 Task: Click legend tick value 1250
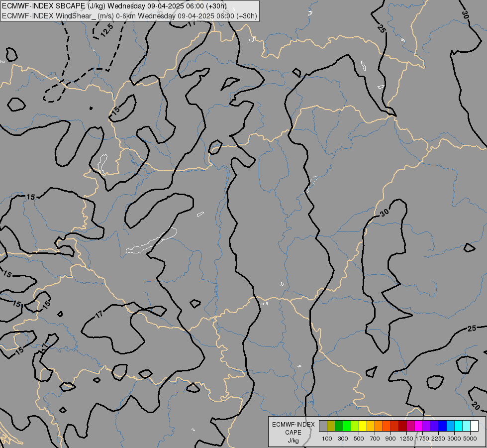coord(406,439)
